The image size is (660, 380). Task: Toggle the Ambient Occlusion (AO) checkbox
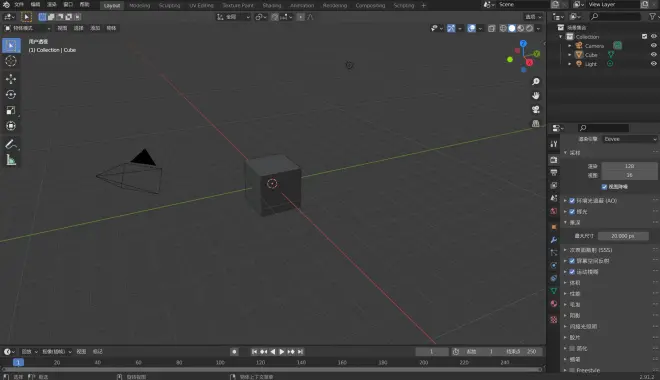point(572,201)
